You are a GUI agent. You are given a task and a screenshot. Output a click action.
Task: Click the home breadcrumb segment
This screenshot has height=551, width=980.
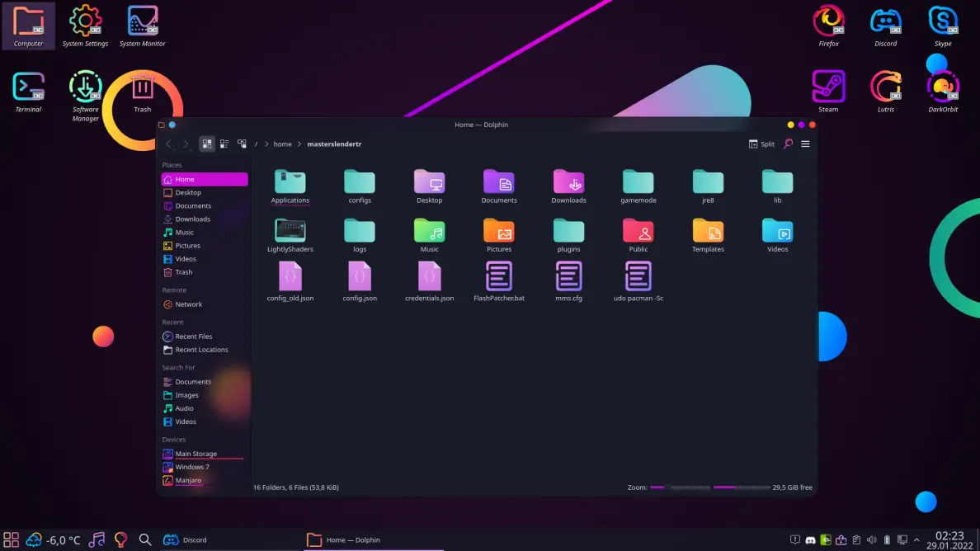[282, 144]
